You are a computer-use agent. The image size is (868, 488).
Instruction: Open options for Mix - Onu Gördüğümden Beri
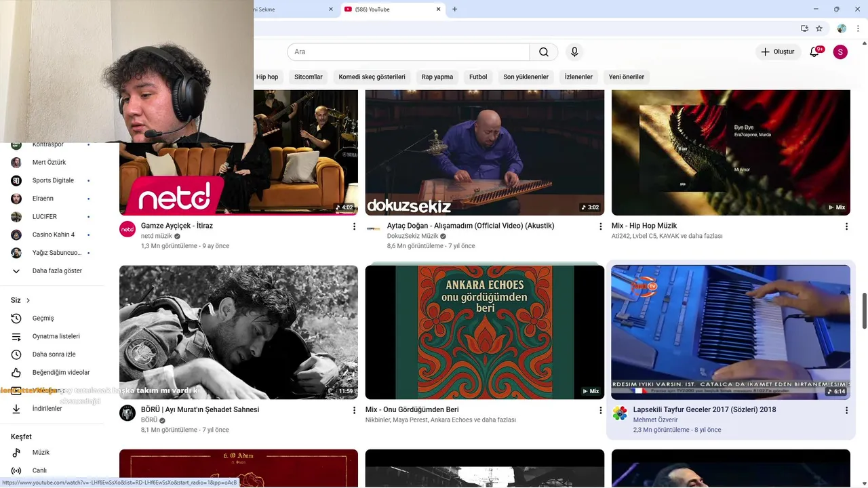tap(600, 410)
